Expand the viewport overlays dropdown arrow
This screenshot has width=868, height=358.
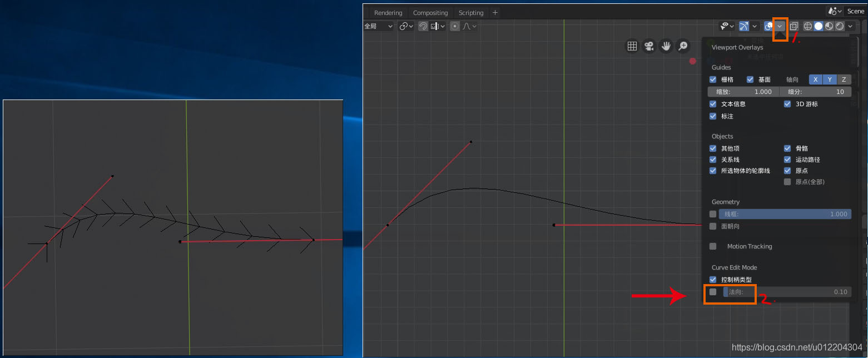pos(780,26)
